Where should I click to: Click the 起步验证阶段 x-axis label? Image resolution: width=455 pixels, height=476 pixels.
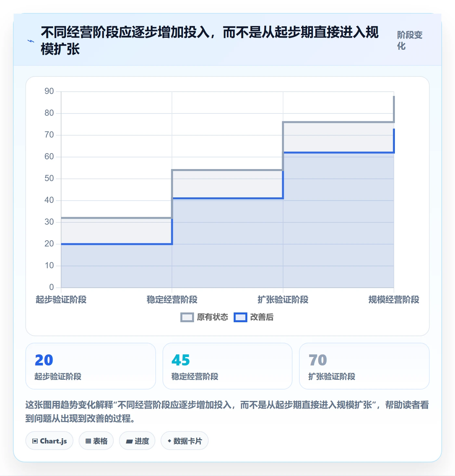point(61,299)
